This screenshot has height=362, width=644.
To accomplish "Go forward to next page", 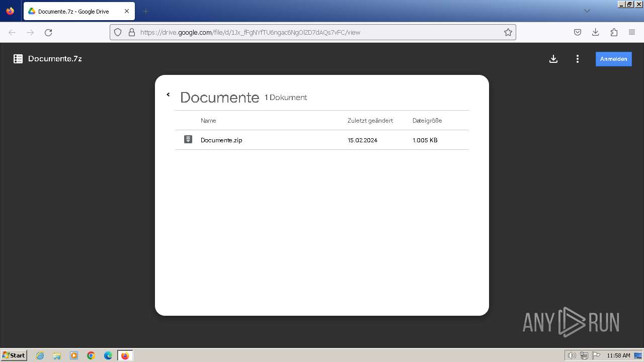I will (30, 32).
